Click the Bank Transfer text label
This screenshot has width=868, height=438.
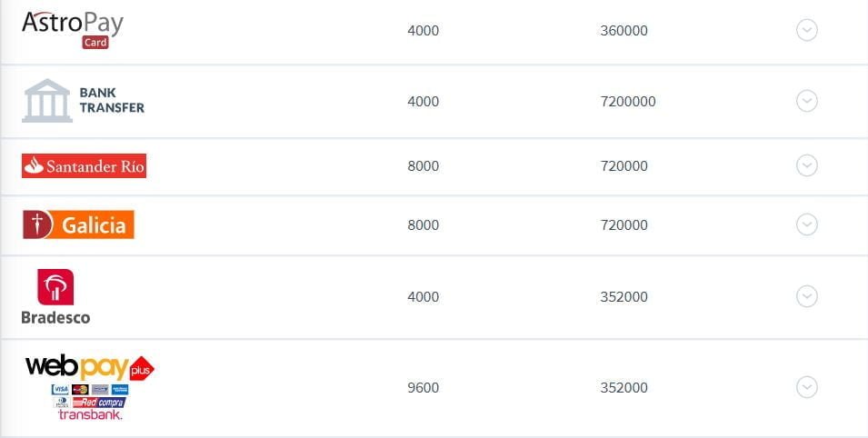coord(112,100)
